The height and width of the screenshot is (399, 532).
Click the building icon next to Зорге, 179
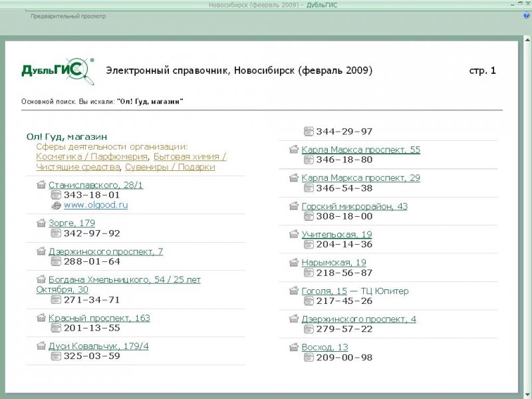(41, 223)
